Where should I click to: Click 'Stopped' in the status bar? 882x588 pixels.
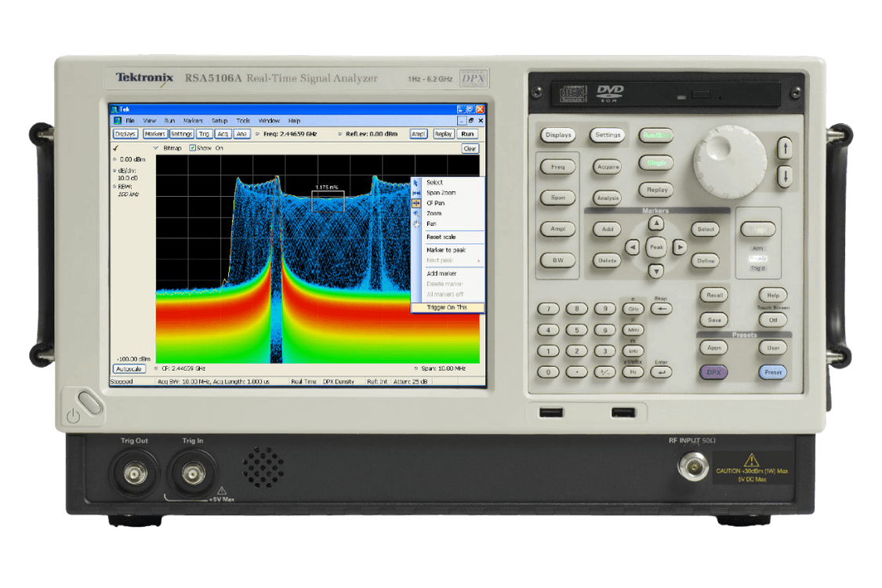tap(122, 382)
